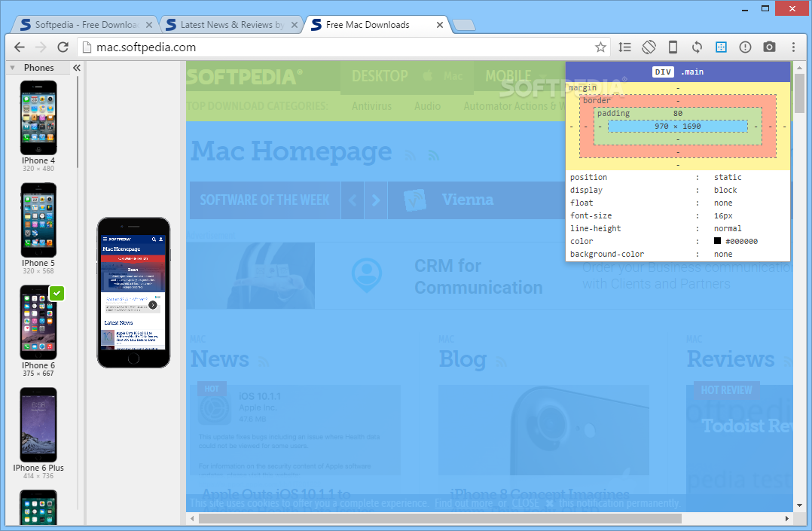Viewport: 812px width, 531px height.
Task: Click the #000000 color swatch
Action: pos(717,241)
